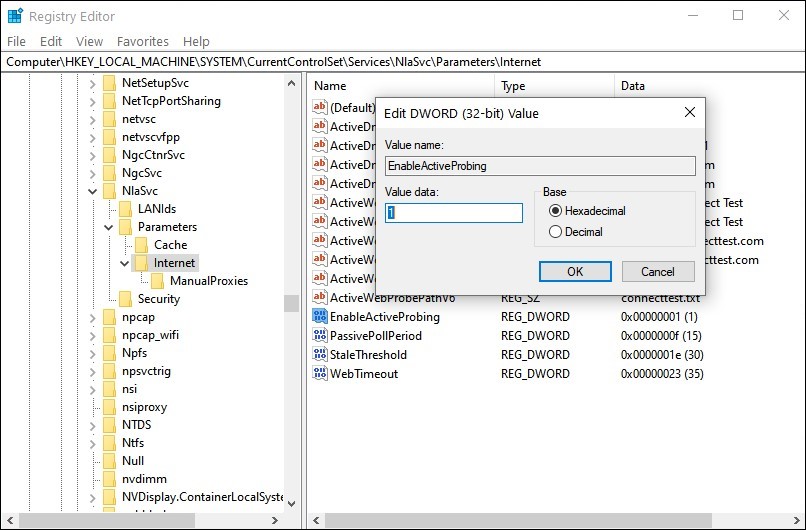The height and width of the screenshot is (530, 806).
Task: Close the Edit DWORD dialog with X
Action: point(688,113)
